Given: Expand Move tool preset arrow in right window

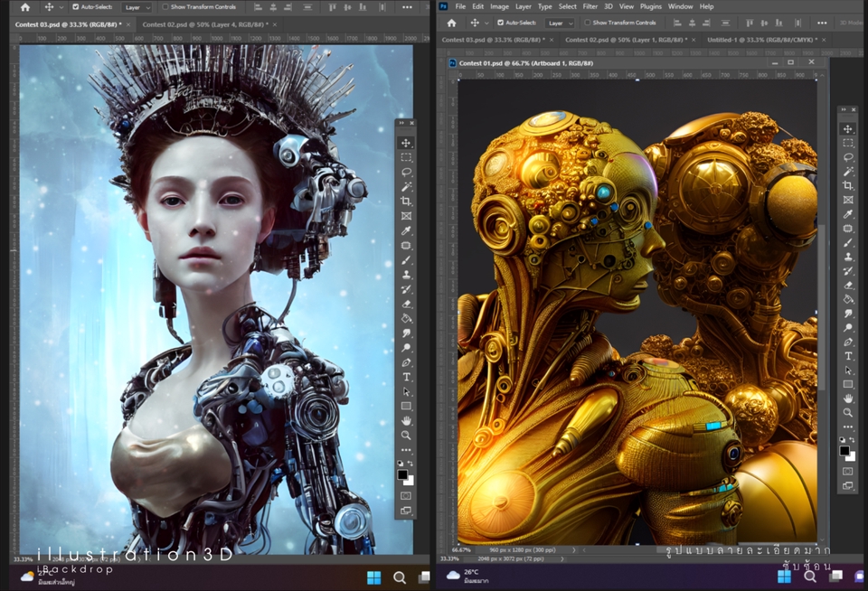Looking at the screenshot, I should click(486, 23).
